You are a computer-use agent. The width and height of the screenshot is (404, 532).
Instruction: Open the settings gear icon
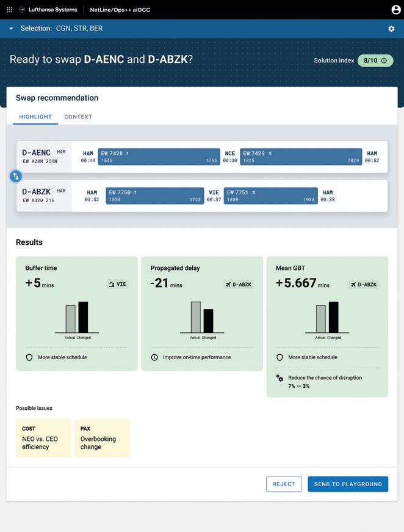pos(391,29)
